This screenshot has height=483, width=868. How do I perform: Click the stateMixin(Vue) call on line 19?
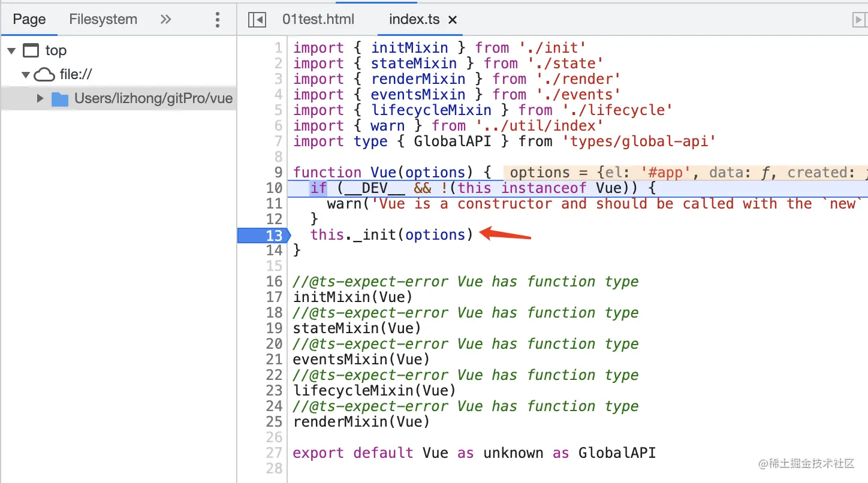point(357,328)
